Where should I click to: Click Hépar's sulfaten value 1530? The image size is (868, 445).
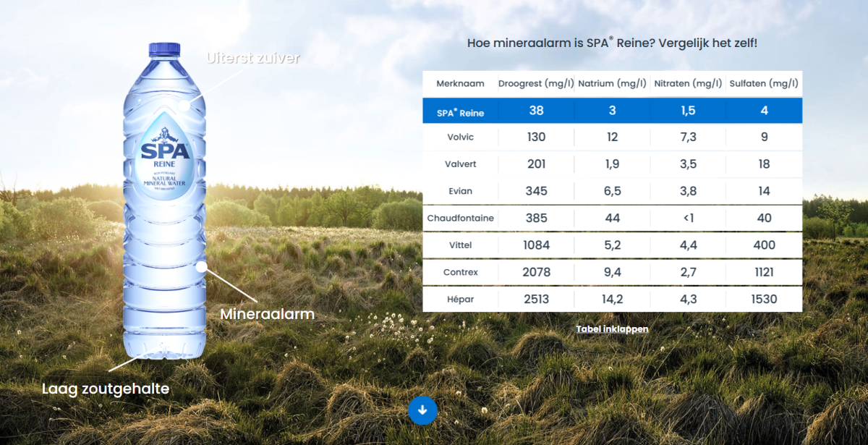click(764, 299)
